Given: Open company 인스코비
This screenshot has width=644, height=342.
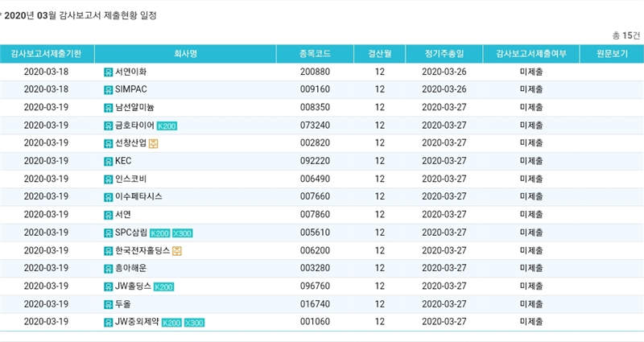Looking at the screenshot, I should pyautogui.click(x=130, y=179).
